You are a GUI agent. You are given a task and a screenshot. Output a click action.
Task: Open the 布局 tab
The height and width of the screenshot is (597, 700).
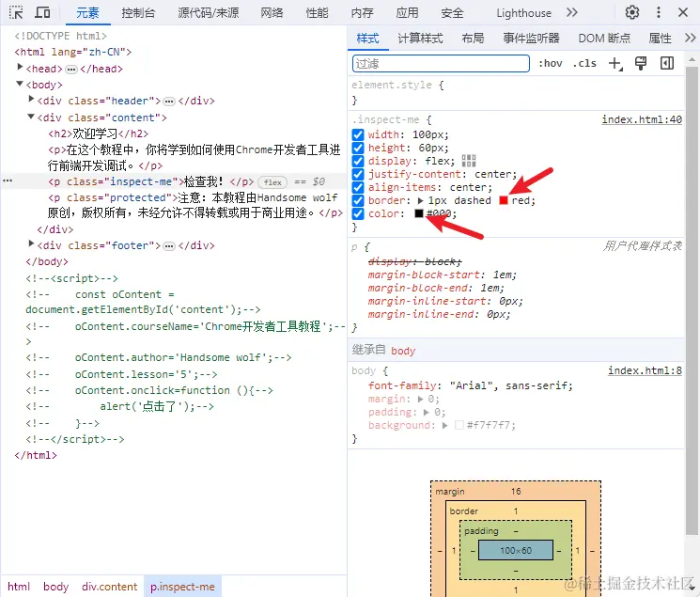click(x=473, y=39)
